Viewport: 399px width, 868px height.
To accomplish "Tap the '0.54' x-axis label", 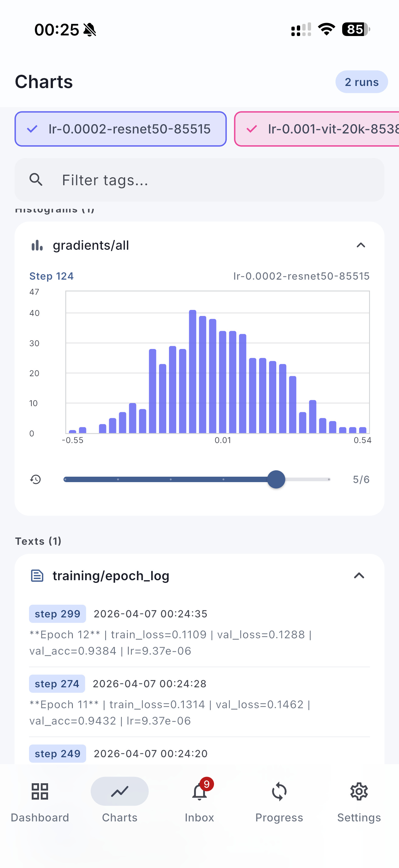I will 362,440.
